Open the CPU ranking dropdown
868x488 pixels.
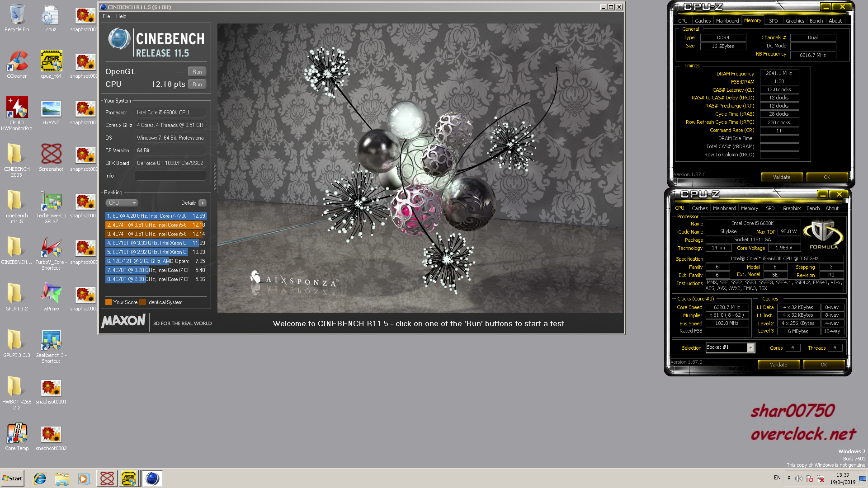pos(122,203)
